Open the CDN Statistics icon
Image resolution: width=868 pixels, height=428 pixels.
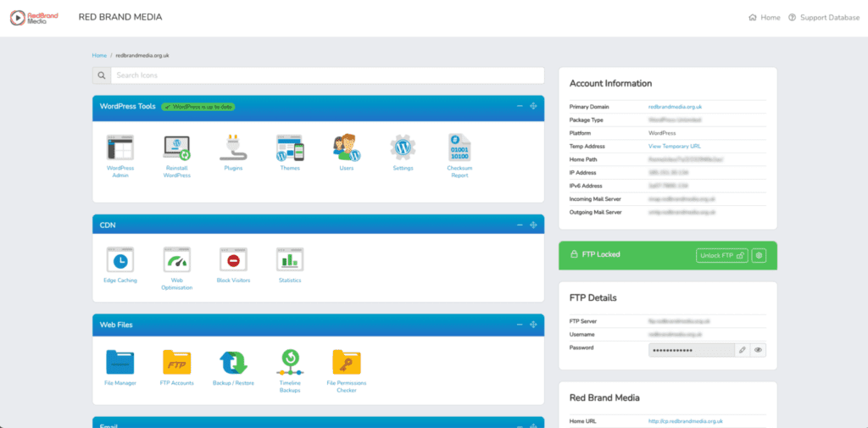click(x=290, y=259)
